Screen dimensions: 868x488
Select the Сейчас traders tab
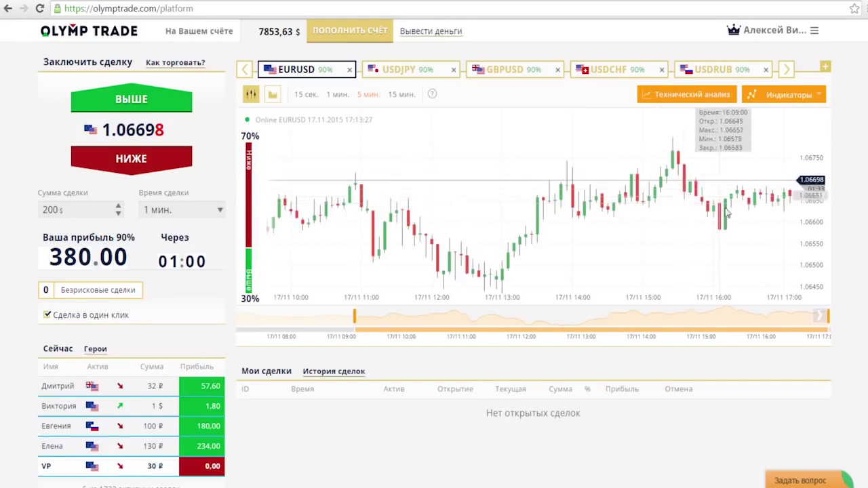(x=58, y=348)
